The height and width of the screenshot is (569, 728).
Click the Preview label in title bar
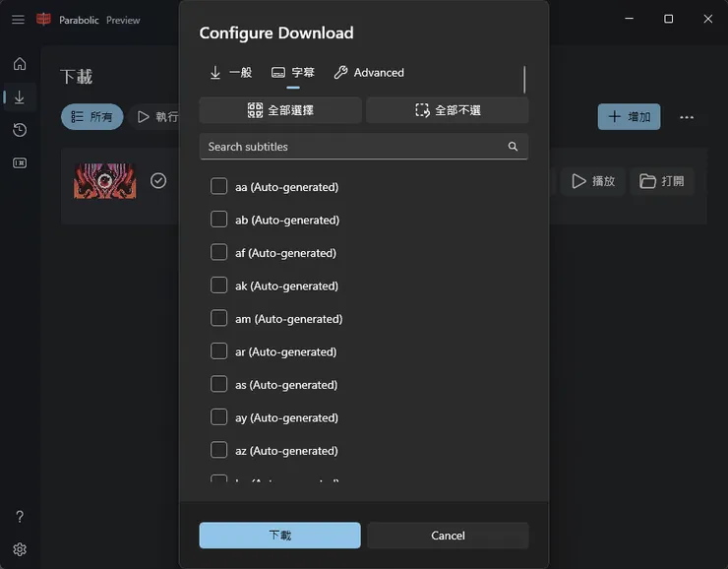(x=123, y=20)
